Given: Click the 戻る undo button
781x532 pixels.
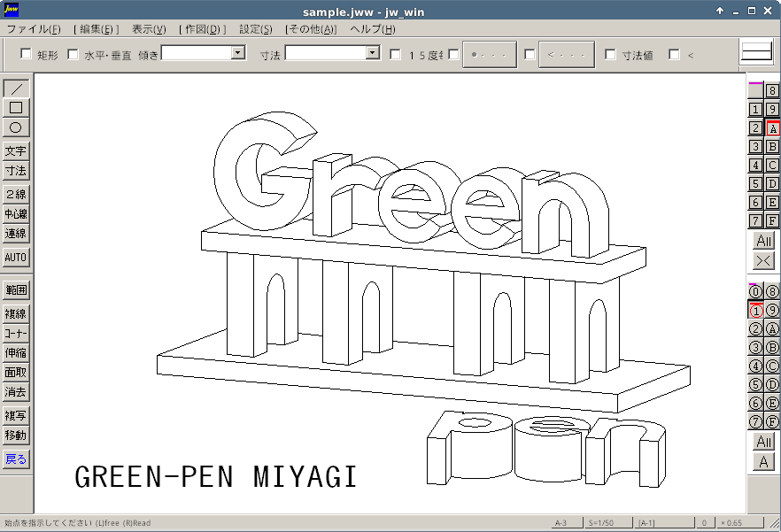Looking at the screenshot, I should click(x=16, y=459).
